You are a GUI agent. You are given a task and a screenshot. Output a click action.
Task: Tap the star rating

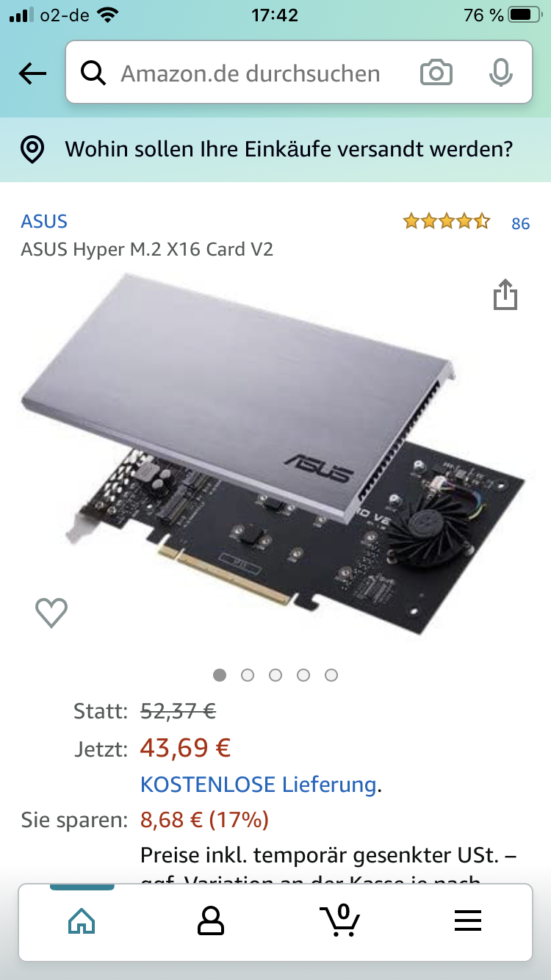(x=446, y=221)
